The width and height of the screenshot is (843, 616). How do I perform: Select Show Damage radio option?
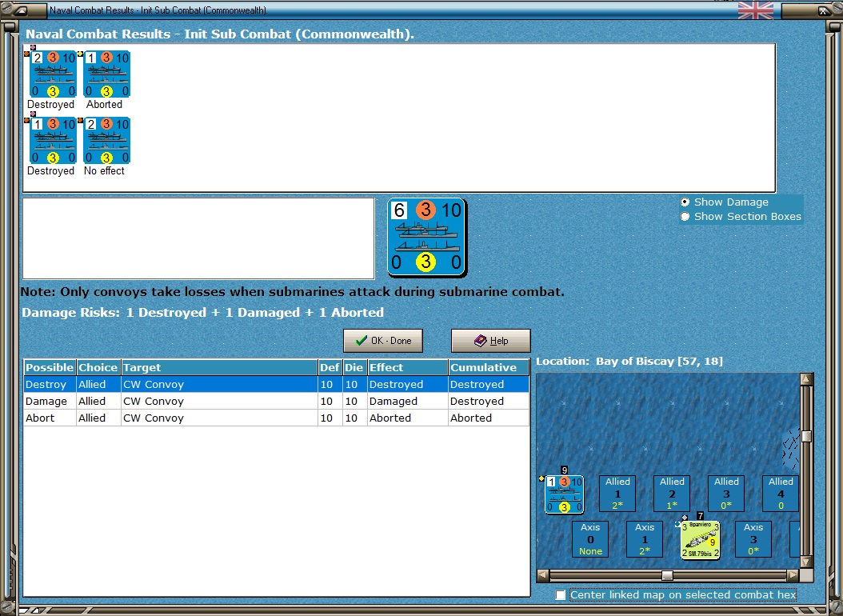pos(685,202)
